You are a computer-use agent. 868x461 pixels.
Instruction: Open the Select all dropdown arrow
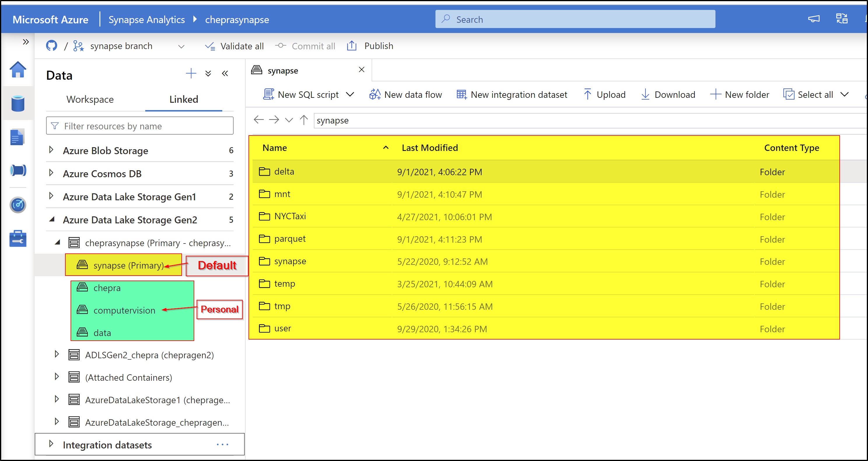pos(844,94)
